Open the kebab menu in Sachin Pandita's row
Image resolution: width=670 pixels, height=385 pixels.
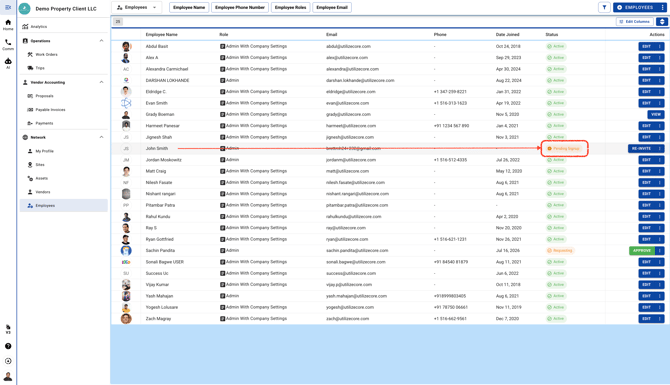(x=660, y=251)
